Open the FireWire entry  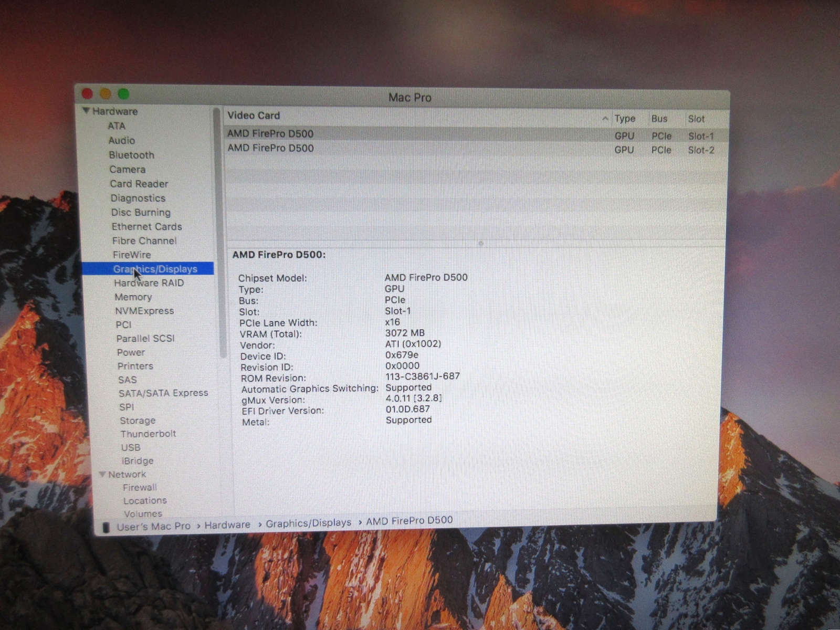pyautogui.click(x=132, y=255)
